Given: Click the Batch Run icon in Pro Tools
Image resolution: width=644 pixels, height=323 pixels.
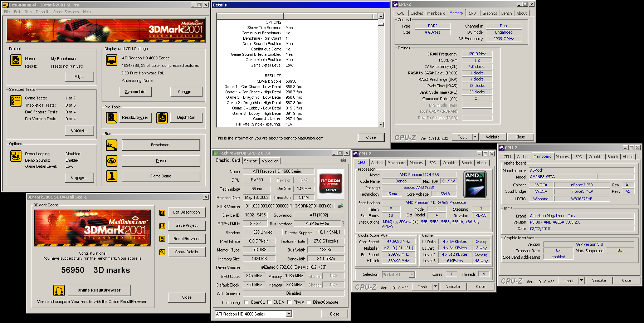Looking at the screenshot, I should [x=162, y=117].
